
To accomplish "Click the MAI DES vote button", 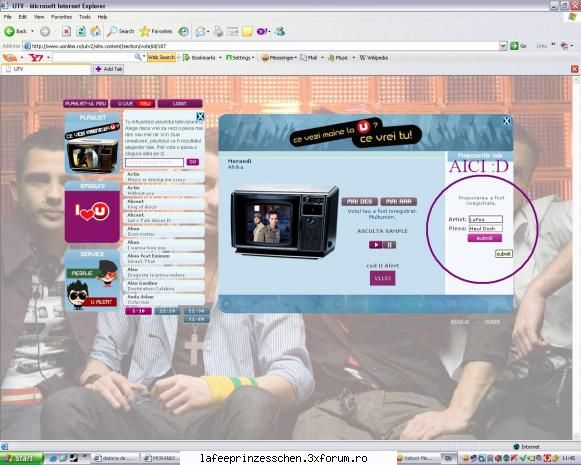I will pyautogui.click(x=359, y=202).
